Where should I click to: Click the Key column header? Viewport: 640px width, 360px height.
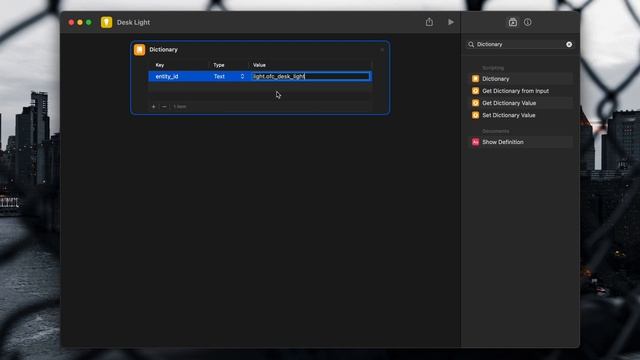pos(160,65)
